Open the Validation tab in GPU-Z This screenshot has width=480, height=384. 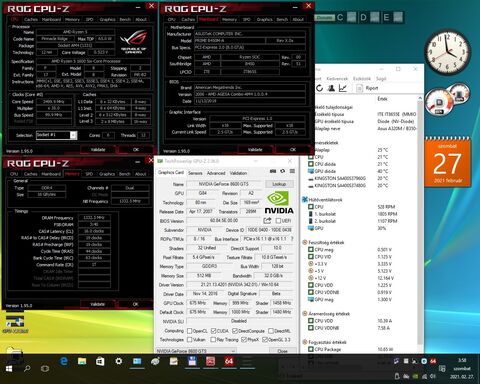tap(238, 173)
